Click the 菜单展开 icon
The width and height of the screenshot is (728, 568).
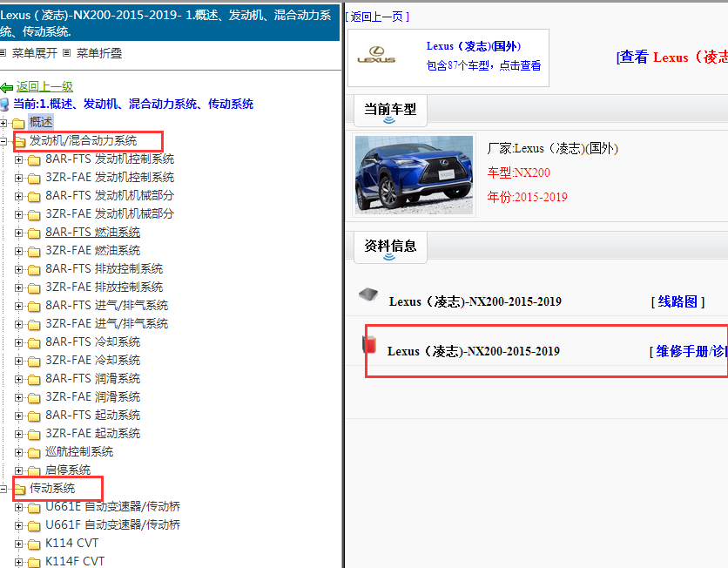tap(3, 53)
